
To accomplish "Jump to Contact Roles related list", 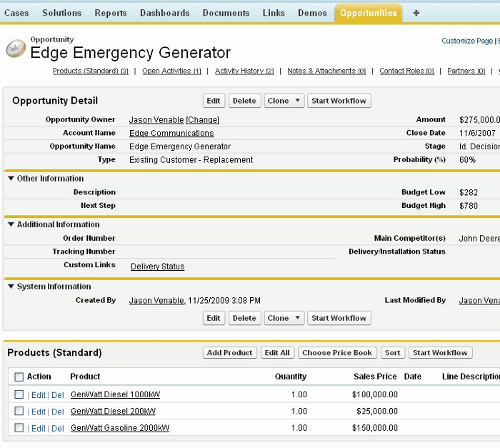I will (407, 71).
